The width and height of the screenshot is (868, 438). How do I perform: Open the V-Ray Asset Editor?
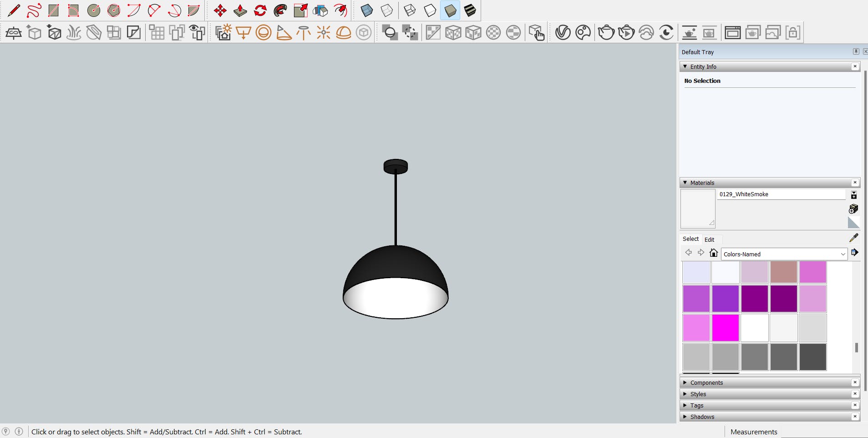click(x=563, y=33)
